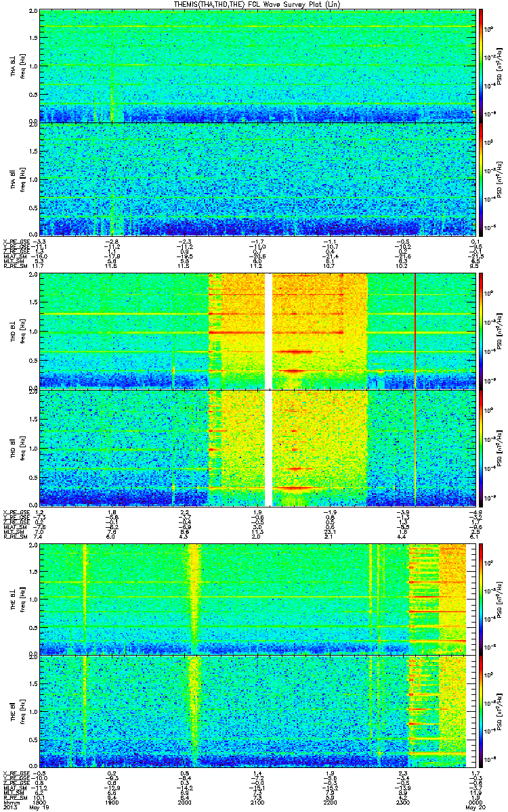Click the '1900' time tick label

coord(112,802)
